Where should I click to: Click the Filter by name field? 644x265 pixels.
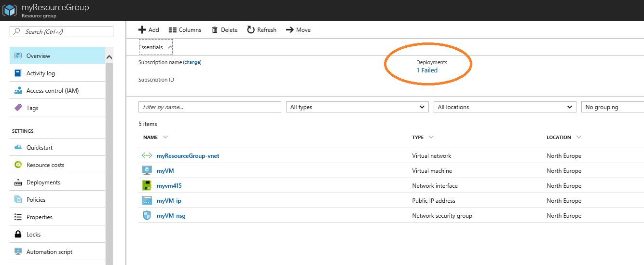210,107
